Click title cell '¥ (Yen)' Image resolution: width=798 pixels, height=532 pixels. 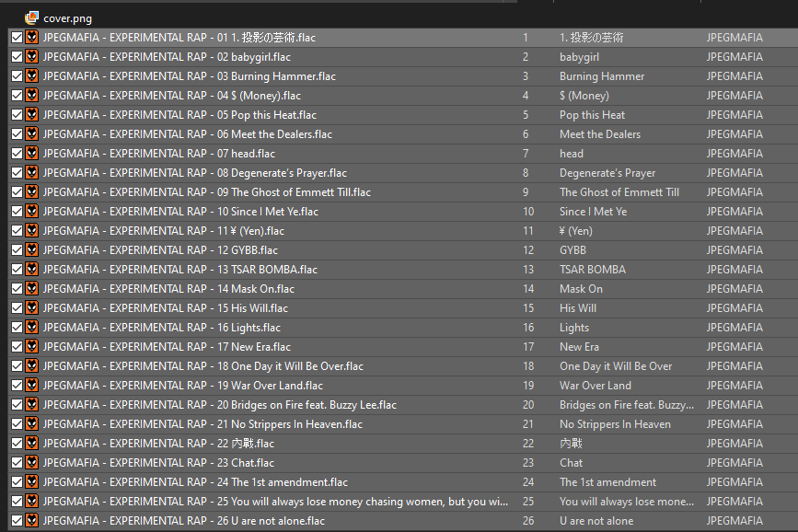pos(576,231)
